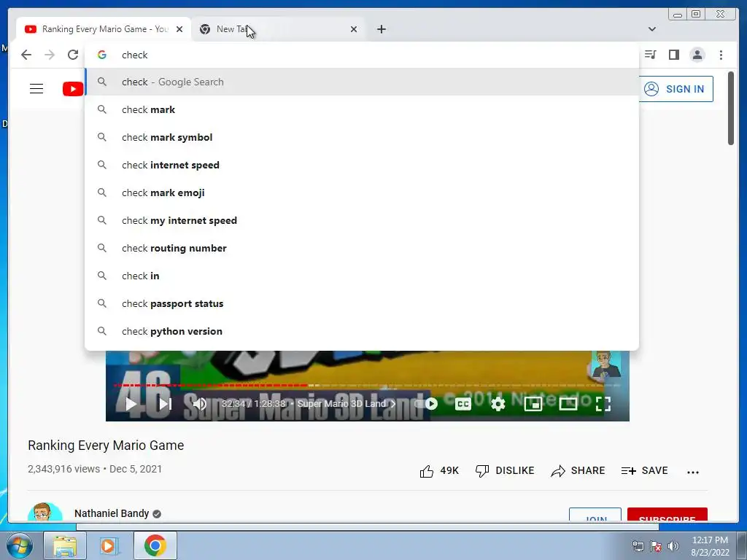Enable the miniplayer mode icon
This screenshot has width=747, height=560.
[533, 404]
